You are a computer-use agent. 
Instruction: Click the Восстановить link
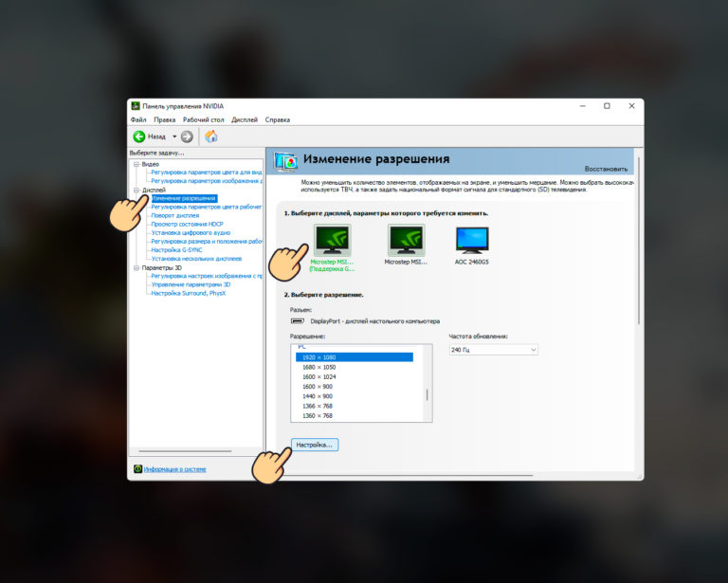point(606,169)
